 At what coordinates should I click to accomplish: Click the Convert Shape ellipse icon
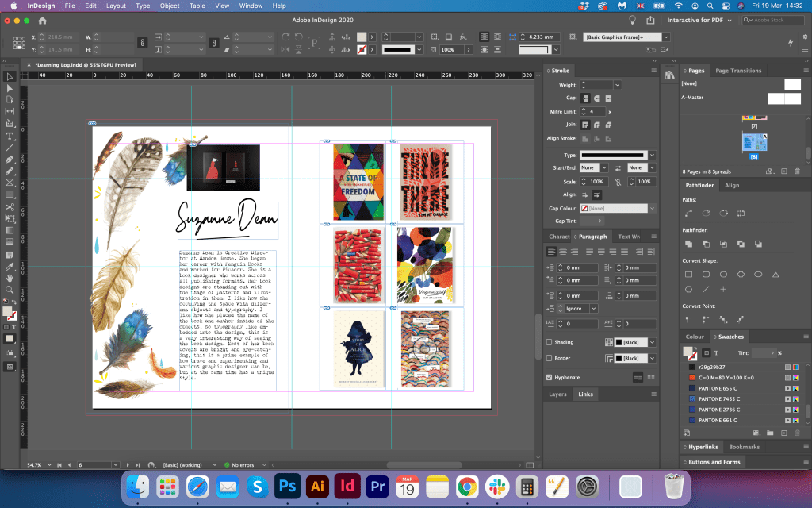[756, 275]
